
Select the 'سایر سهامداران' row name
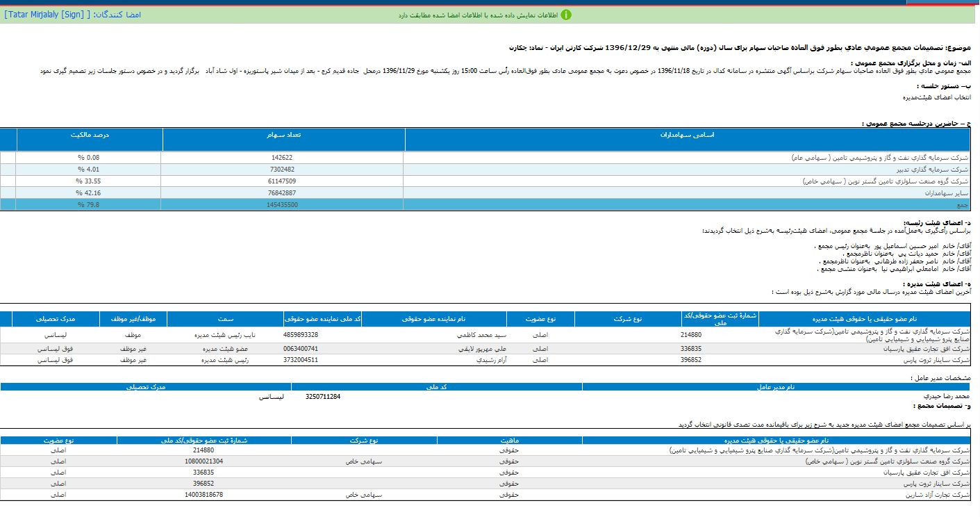946,192
